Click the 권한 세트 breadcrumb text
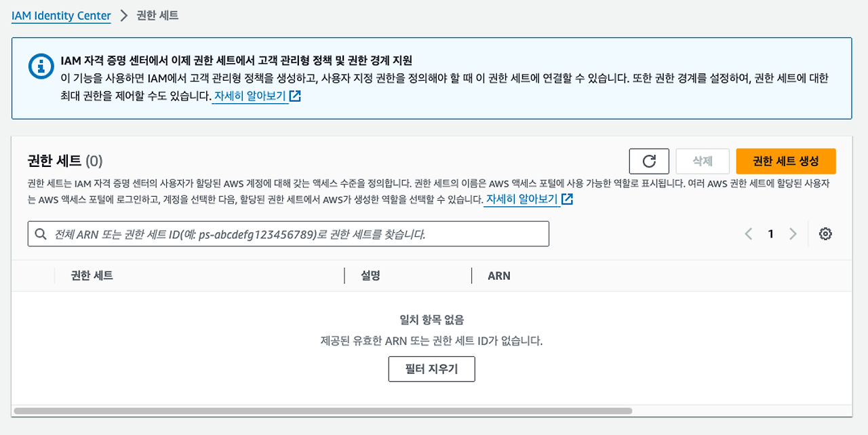The height and width of the screenshot is (435, 868). click(157, 15)
